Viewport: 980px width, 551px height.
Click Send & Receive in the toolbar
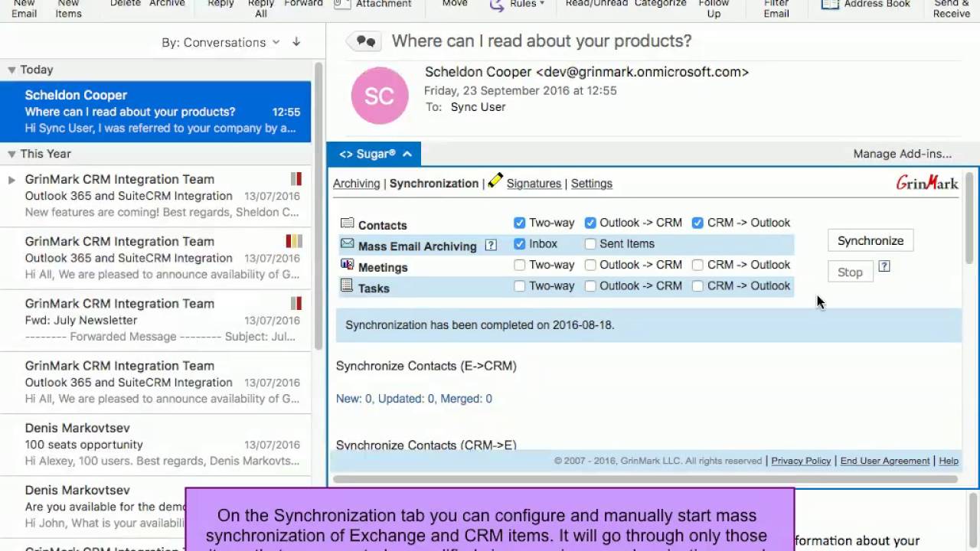tap(952, 8)
